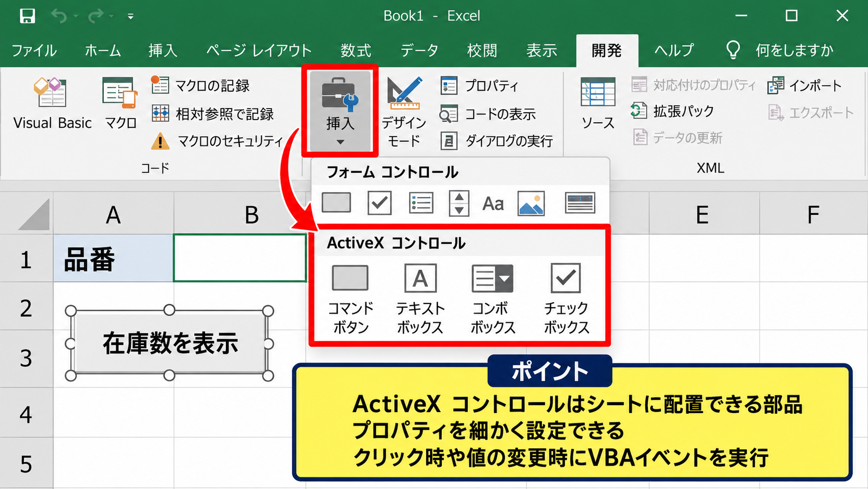Insert ActiveX コマンド ボタン command button
868x489 pixels.
point(350,299)
